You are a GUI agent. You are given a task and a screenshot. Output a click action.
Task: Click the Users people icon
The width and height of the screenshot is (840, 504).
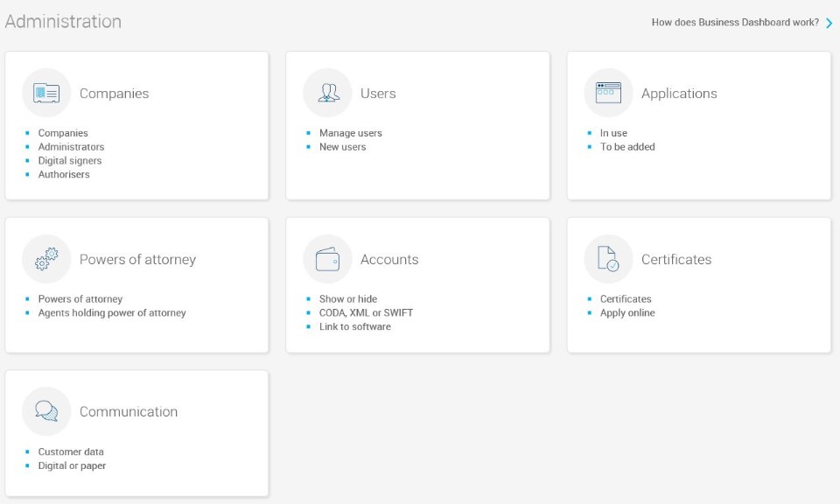pyautogui.click(x=326, y=93)
